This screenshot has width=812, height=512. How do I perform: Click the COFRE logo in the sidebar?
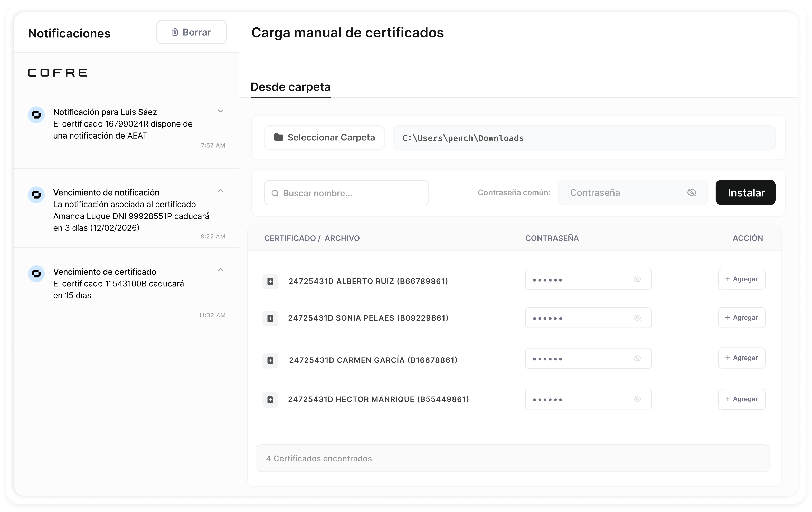pos(58,73)
